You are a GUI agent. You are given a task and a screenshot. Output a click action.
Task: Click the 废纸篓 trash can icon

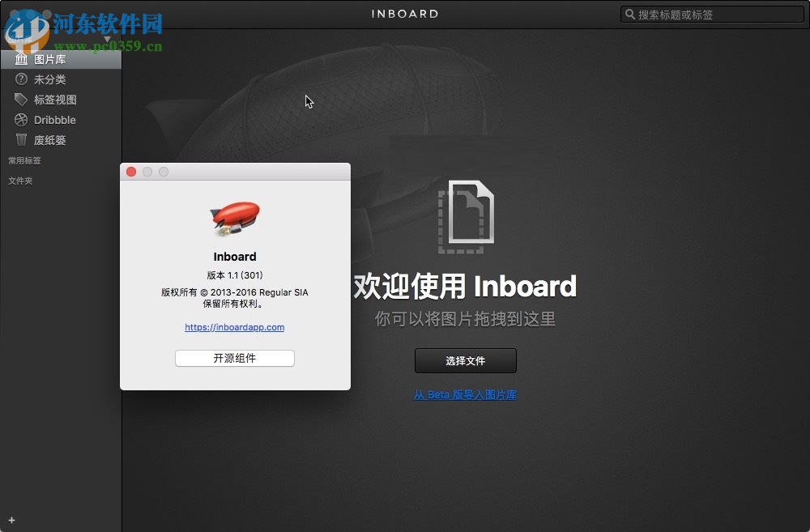pos(21,139)
